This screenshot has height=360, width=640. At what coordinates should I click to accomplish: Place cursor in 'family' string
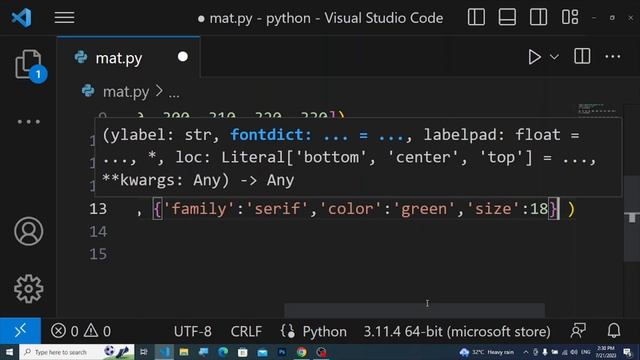pyautogui.click(x=199, y=209)
